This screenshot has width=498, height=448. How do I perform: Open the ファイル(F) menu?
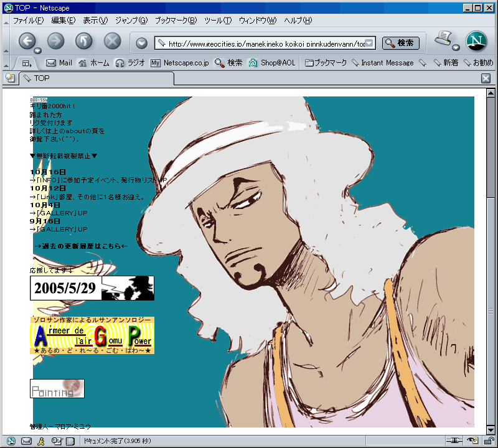point(28,21)
